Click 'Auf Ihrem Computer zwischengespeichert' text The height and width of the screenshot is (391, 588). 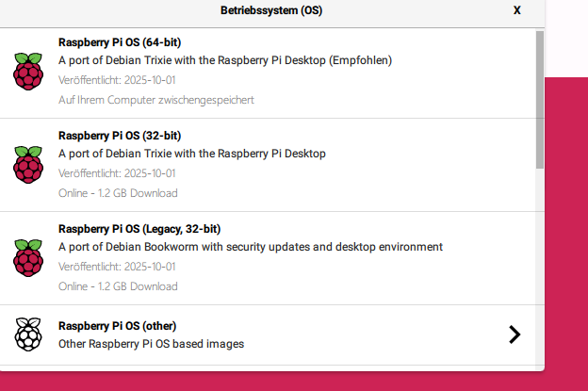156,99
